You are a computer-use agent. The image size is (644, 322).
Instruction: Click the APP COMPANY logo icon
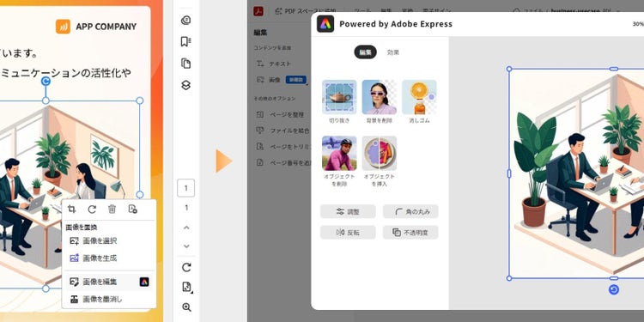pos(63,27)
